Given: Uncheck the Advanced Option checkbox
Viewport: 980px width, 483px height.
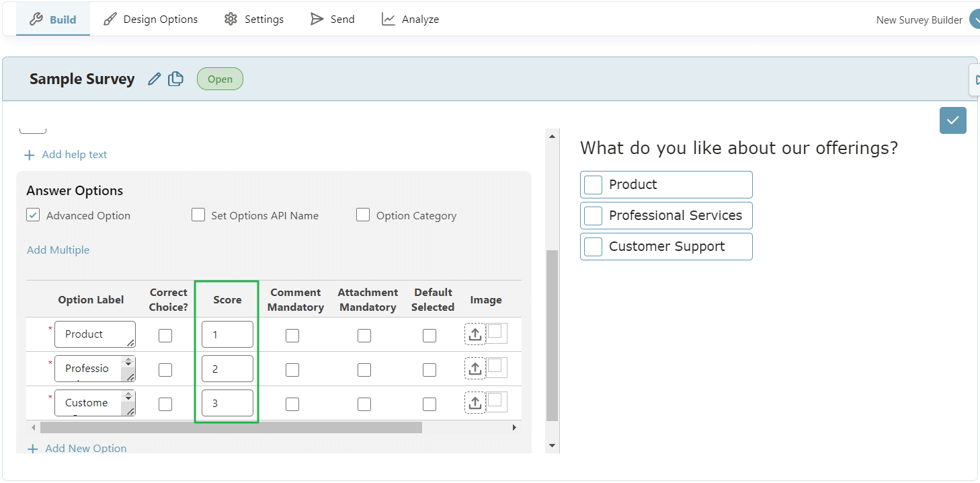Looking at the screenshot, I should coord(33,215).
